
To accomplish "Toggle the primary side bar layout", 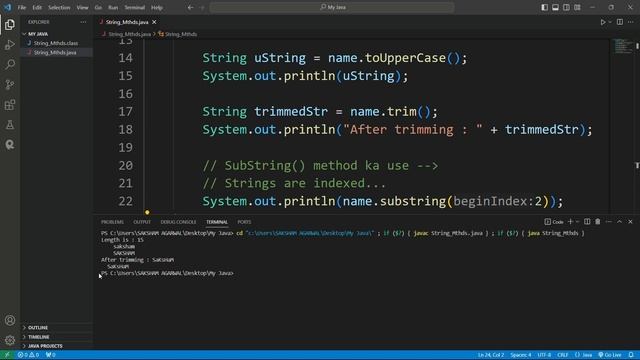I will point(544,7).
